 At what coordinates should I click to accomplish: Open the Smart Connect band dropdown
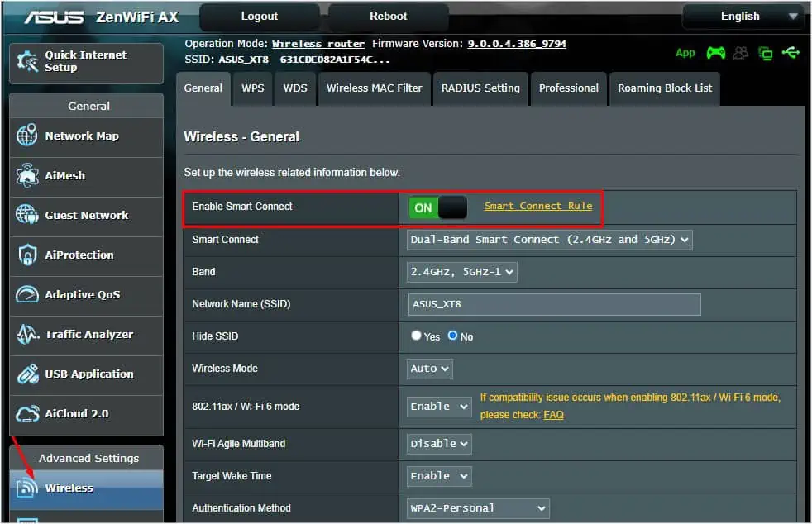(x=550, y=239)
